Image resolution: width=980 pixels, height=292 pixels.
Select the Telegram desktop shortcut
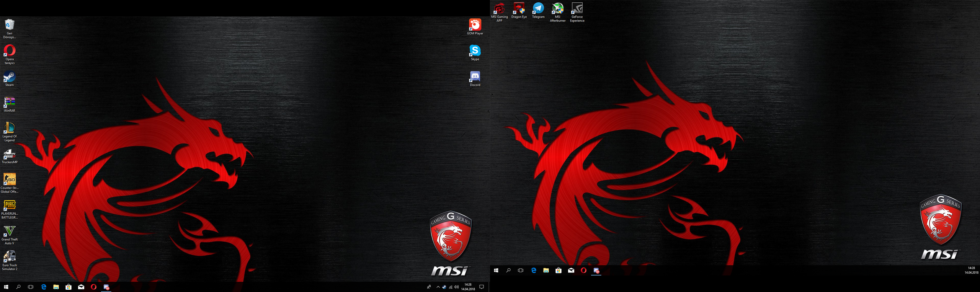coord(538,10)
